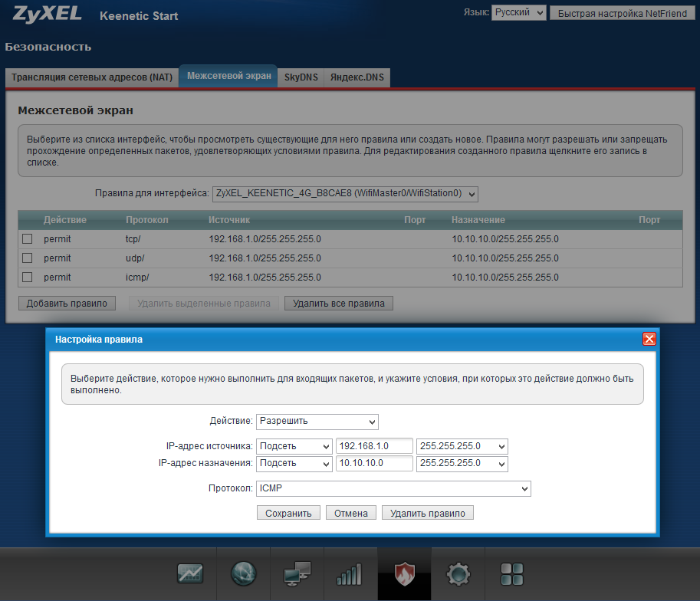The height and width of the screenshot is (601, 700).
Task: Expand the Действие Разрешить dropdown
Action: pyautogui.click(x=317, y=422)
